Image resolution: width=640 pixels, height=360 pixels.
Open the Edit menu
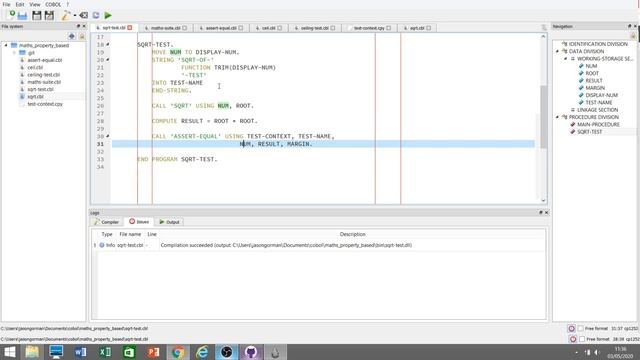(x=20, y=4)
